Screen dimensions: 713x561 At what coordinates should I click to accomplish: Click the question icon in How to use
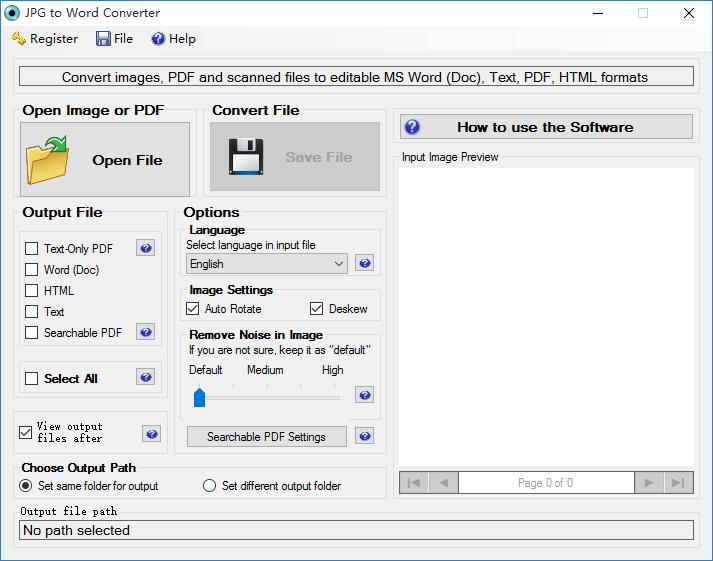tap(412, 126)
